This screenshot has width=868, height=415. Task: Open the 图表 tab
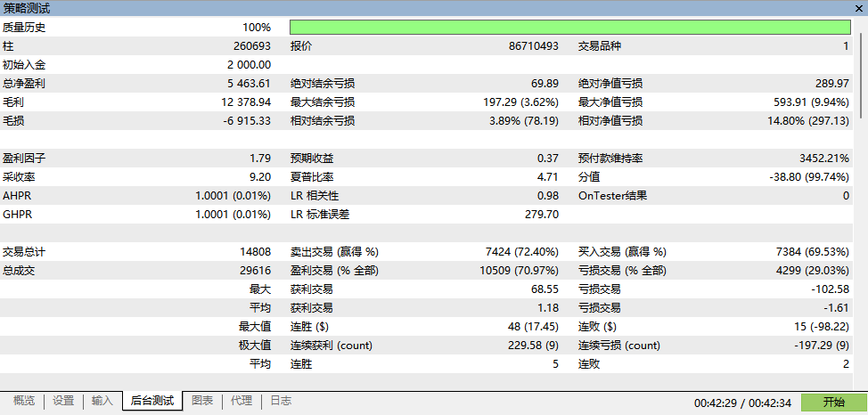point(202,401)
